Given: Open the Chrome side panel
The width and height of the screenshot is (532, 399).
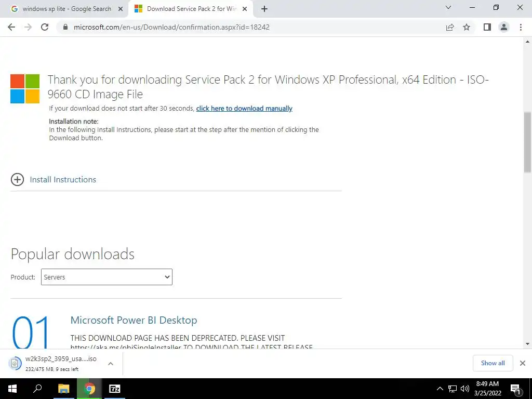Looking at the screenshot, I should (x=487, y=27).
